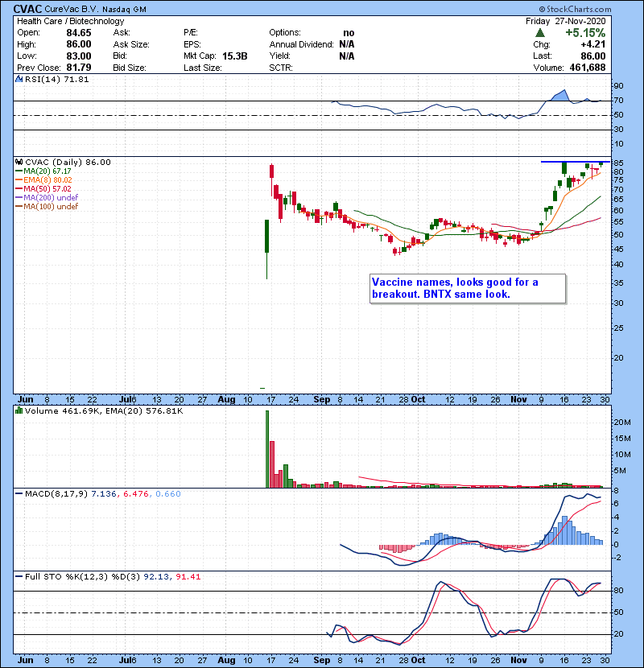Click the 20M volume axis label
The image size is (644, 668).
click(622, 423)
